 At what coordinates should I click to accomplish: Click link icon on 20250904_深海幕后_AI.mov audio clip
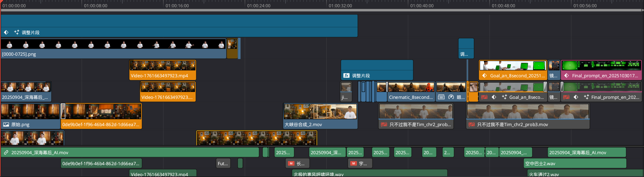6,153
